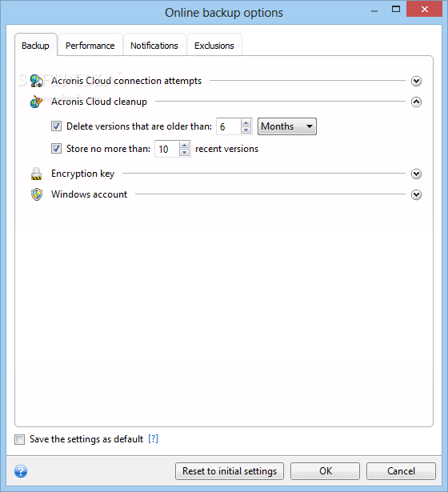Decrease the recent versions count down arrow

[185, 153]
